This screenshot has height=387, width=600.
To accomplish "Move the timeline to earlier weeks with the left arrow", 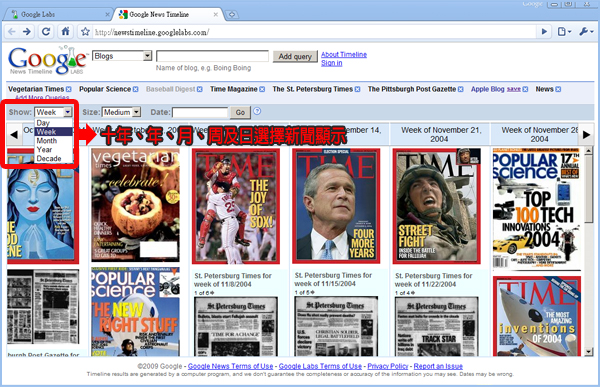I will [14, 135].
